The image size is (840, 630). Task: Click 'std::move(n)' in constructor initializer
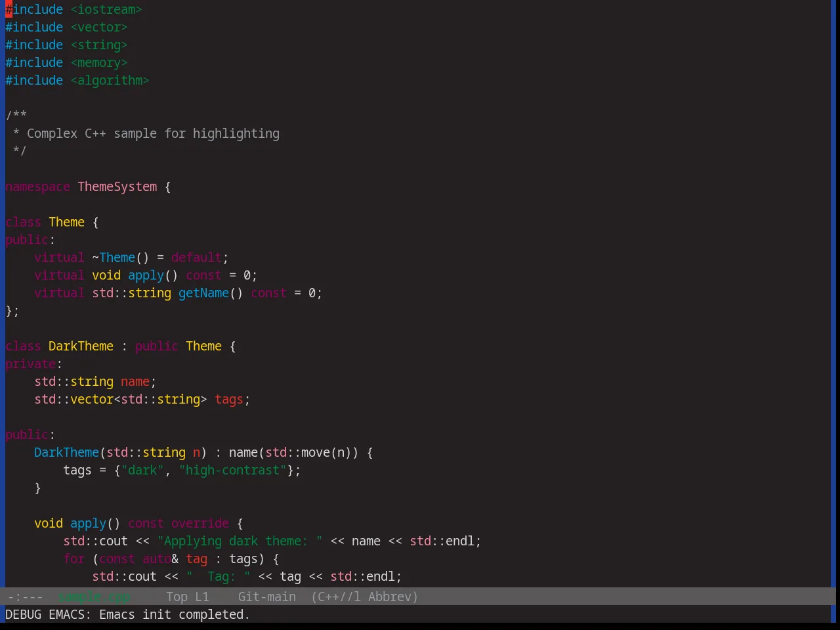308,452
